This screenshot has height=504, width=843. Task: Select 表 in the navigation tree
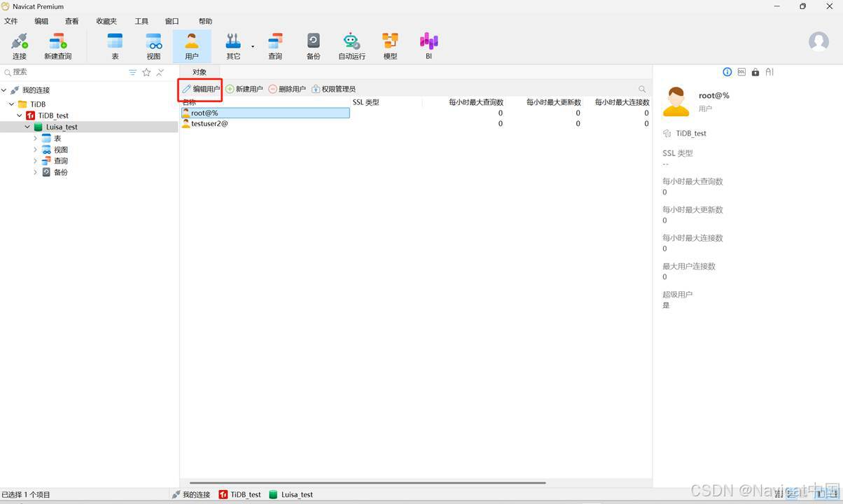click(x=57, y=138)
